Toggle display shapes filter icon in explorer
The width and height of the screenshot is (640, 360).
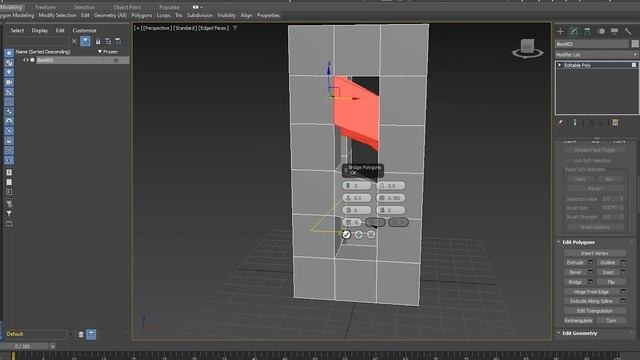pos(9,63)
